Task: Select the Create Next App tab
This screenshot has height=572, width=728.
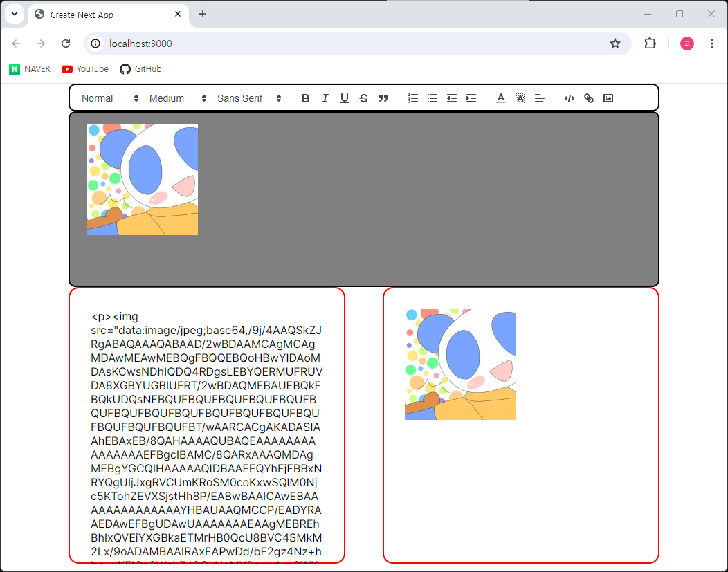Action: (109, 15)
